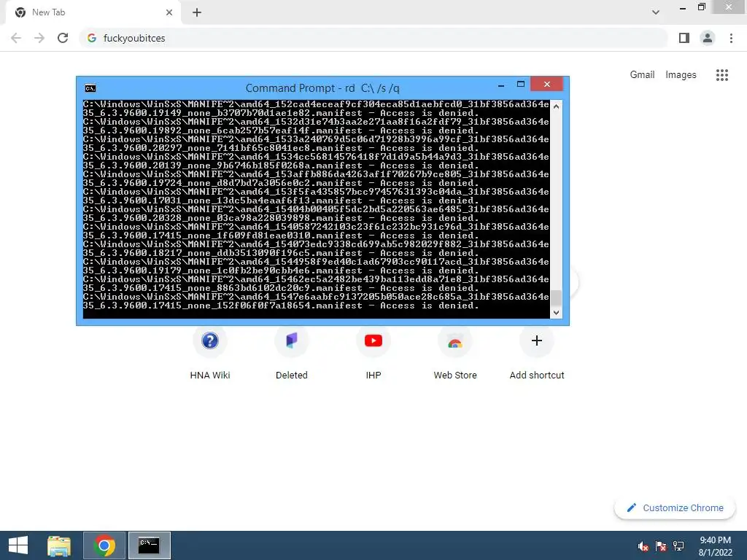Click the Command Prompt scroll down arrow
Screen dimensions: 747x560
(x=556, y=312)
